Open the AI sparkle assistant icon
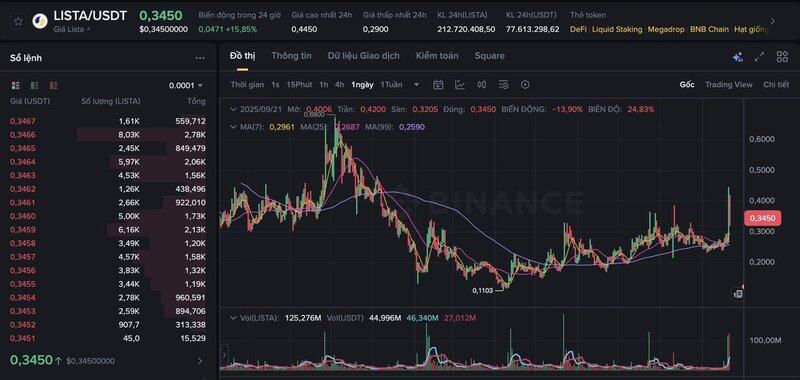 pyautogui.click(x=737, y=57)
